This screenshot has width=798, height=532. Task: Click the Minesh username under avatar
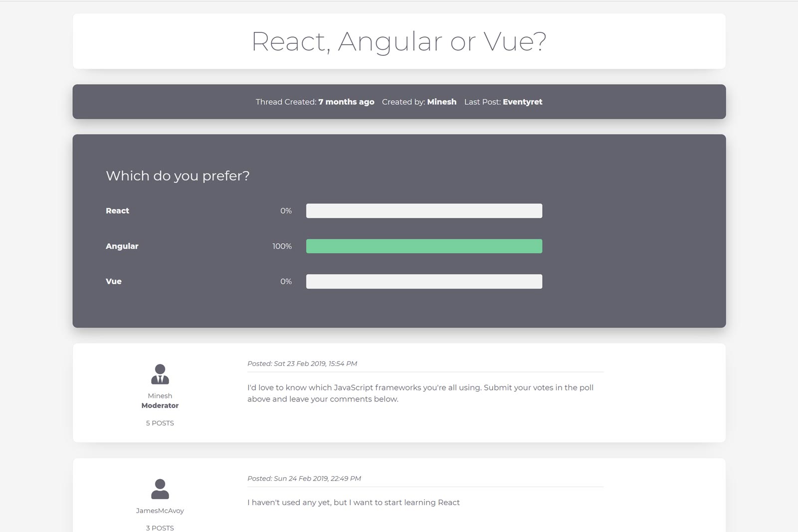[160, 396]
